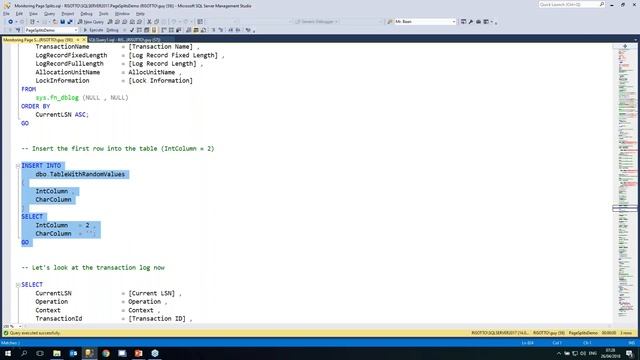Open the Help menu
Image resolution: width=640 pixels, height=360 pixels.
(140, 13)
